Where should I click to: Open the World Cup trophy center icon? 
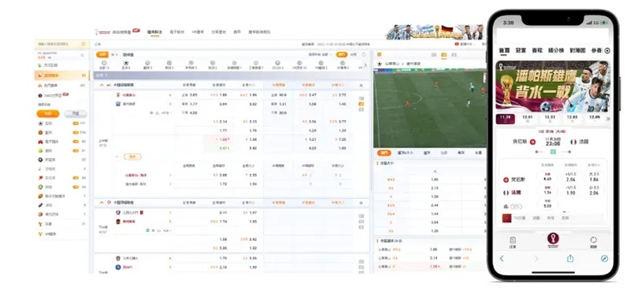(553, 240)
